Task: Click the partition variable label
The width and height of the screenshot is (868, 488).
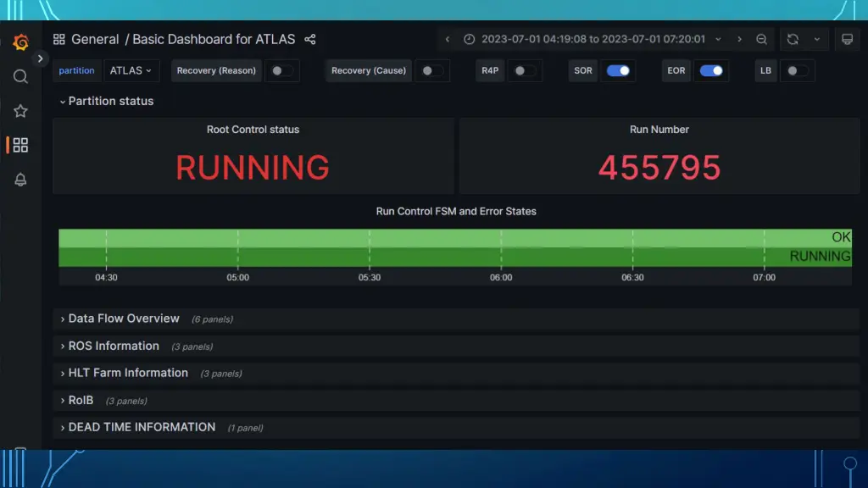Action: [76, 71]
